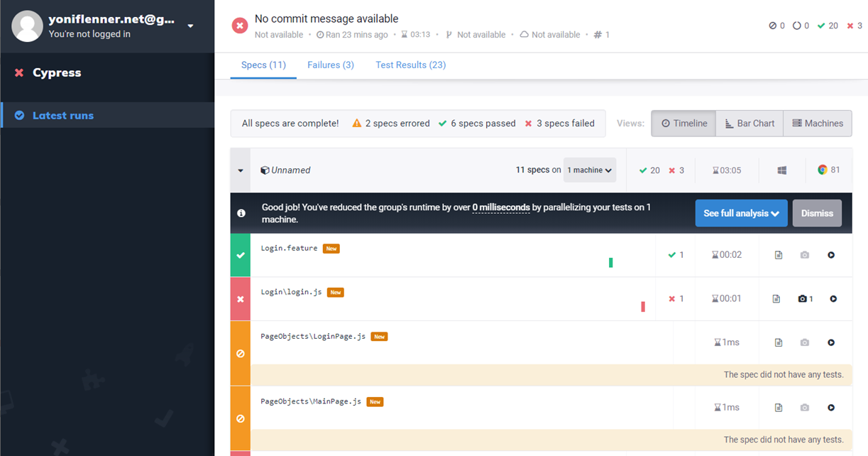Switch to the Bar Chart view
Viewport: 868px width, 456px height.
pyautogui.click(x=749, y=124)
